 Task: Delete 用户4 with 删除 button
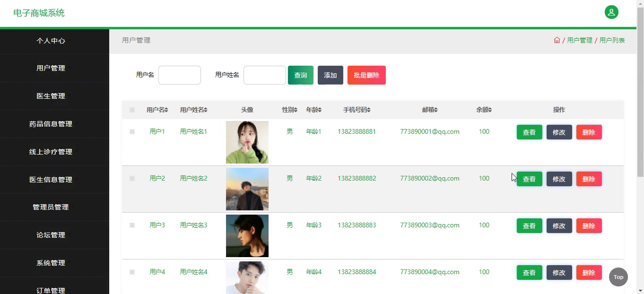pos(589,273)
